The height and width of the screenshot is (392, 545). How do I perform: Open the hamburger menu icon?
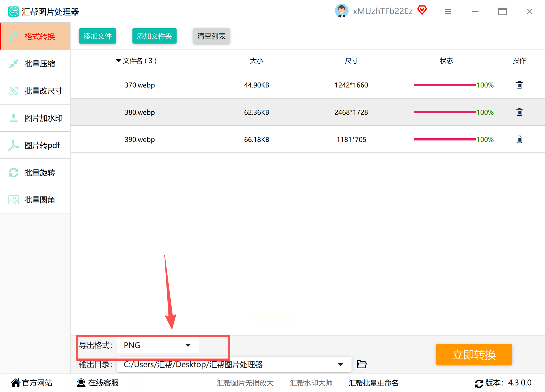tap(448, 11)
